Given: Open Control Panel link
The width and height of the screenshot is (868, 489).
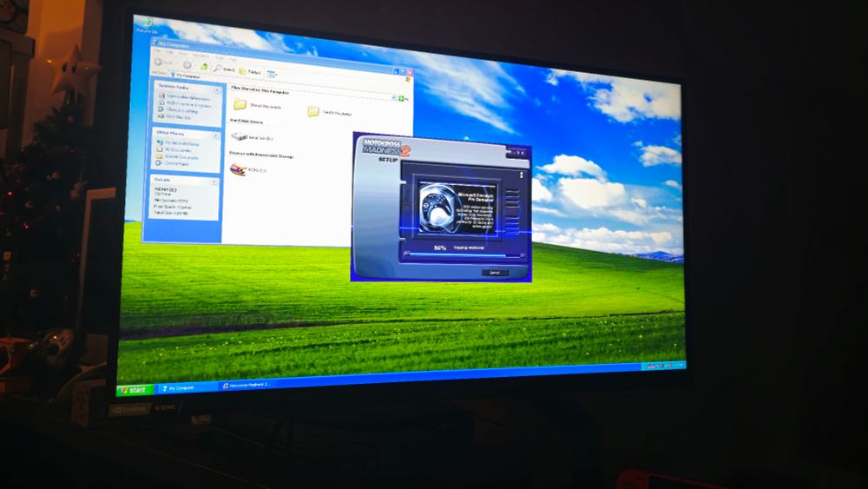Looking at the screenshot, I should [x=173, y=163].
